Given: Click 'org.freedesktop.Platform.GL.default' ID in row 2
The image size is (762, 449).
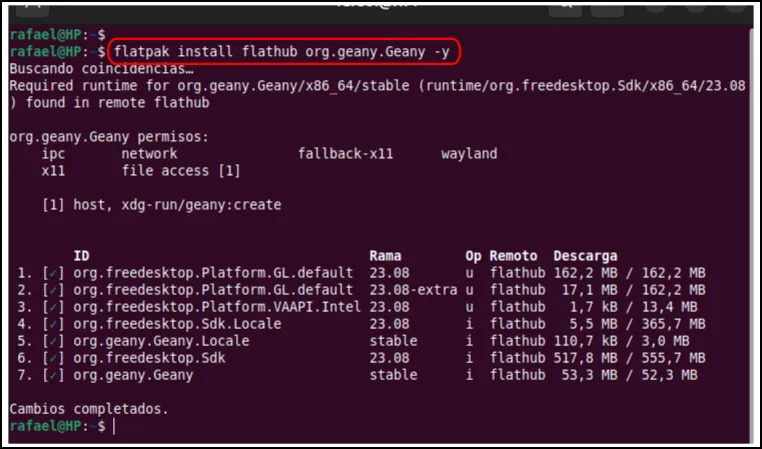Looking at the screenshot, I should [x=213, y=290].
